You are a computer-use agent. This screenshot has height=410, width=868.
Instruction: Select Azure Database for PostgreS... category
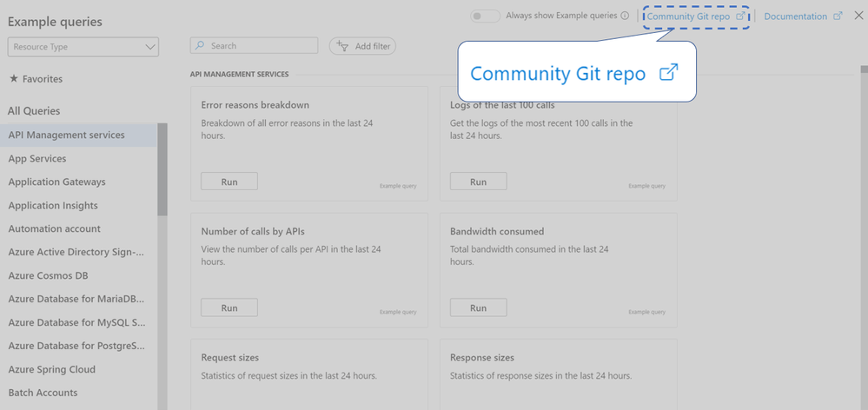(x=78, y=347)
